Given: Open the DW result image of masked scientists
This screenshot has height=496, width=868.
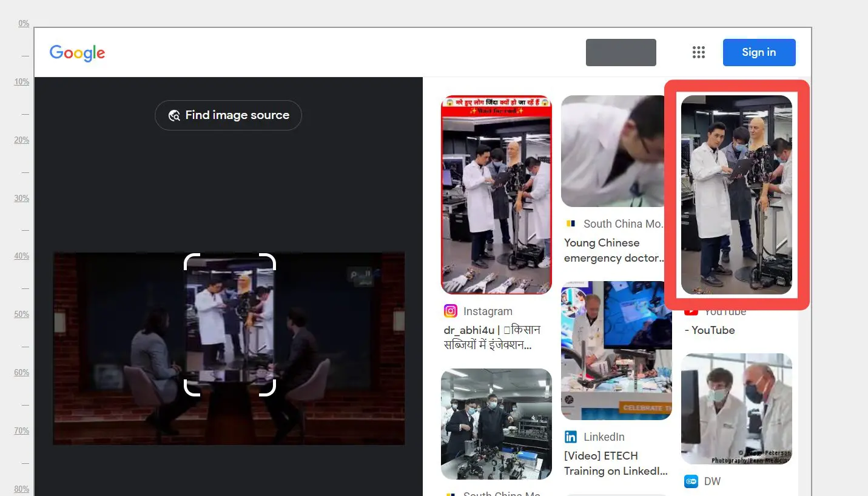Looking at the screenshot, I should pos(736,409).
